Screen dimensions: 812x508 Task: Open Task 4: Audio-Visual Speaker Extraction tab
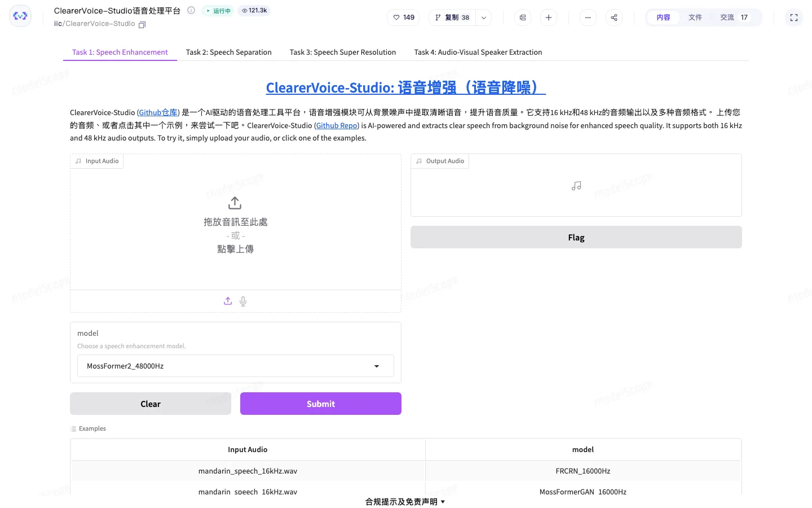tap(478, 52)
